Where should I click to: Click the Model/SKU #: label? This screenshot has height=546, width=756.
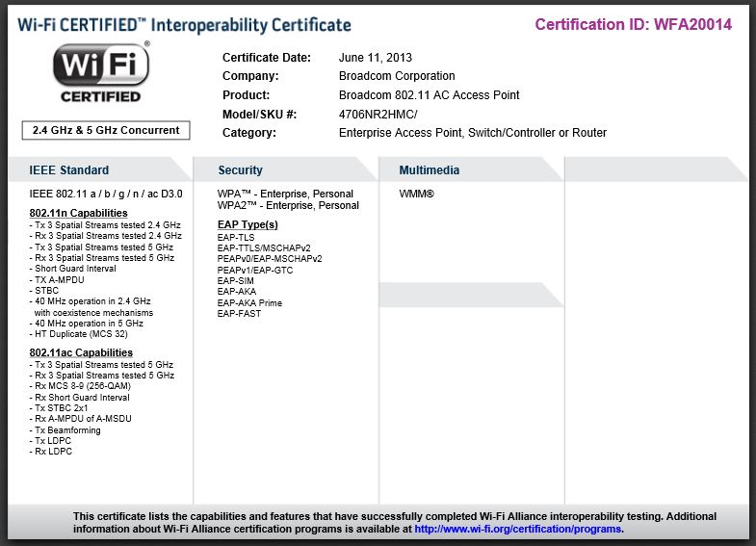(x=259, y=115)
